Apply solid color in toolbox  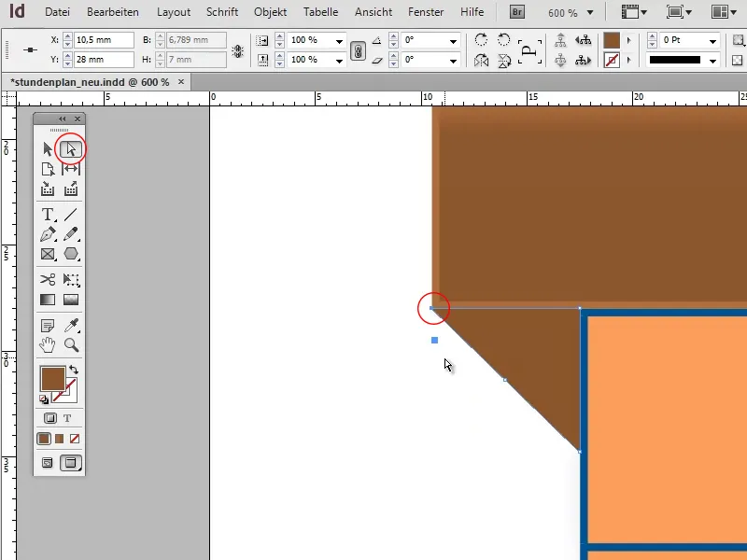coord(44,439)
